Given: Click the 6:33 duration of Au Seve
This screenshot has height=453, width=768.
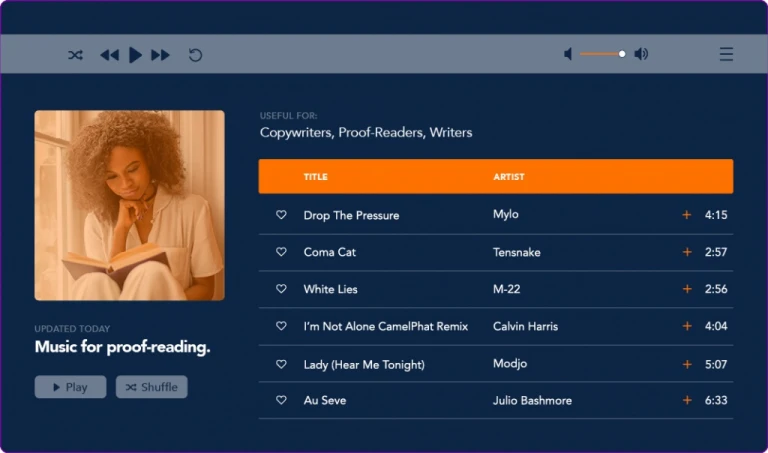Looking at the screenshot, I should pyautogui.click(x=716, y=401).
